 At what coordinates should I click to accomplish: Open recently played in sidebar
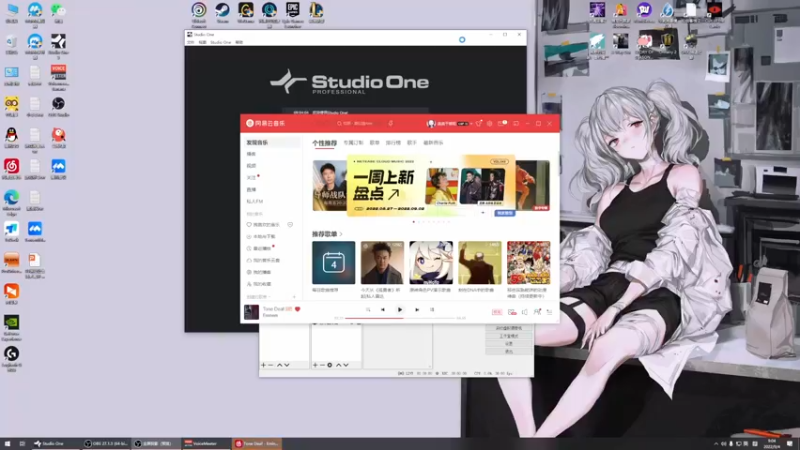point(259,248)
